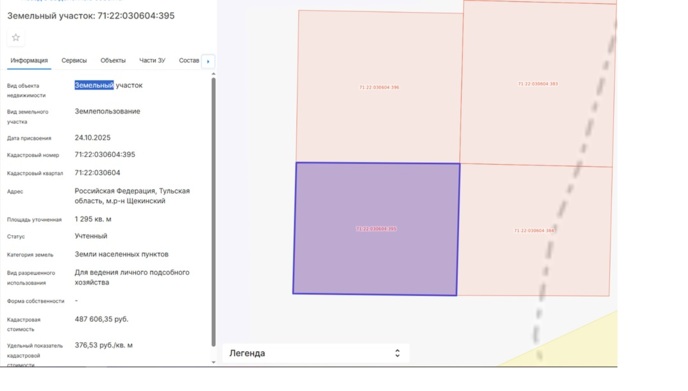Show more tabs with right arrow
Screen dimensions: 688x391
[208, 61]
